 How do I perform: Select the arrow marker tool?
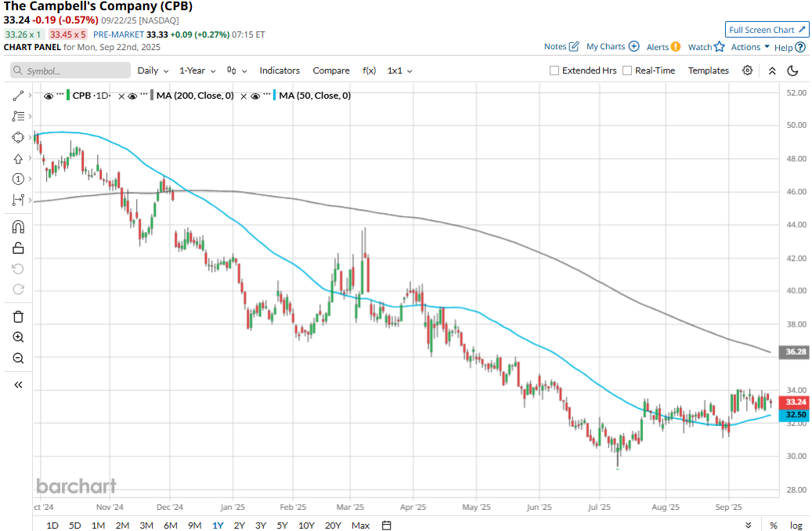[x=17, y=158]
